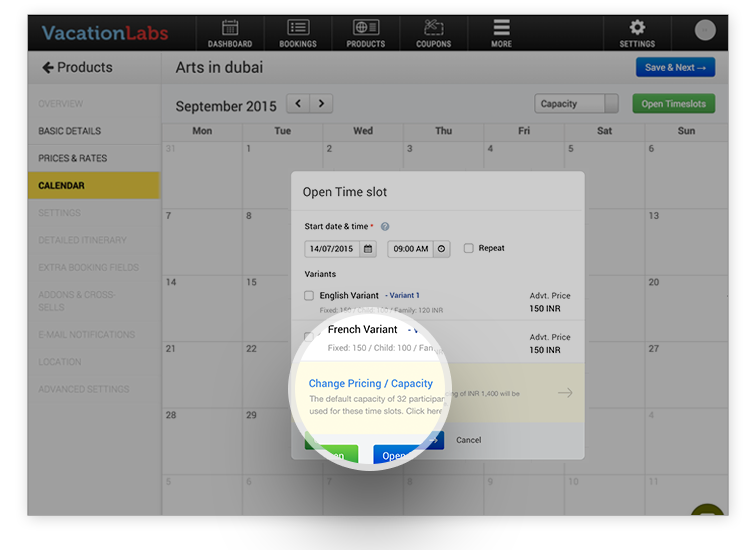Select Extra Booking Fields in sidebar

94,268
